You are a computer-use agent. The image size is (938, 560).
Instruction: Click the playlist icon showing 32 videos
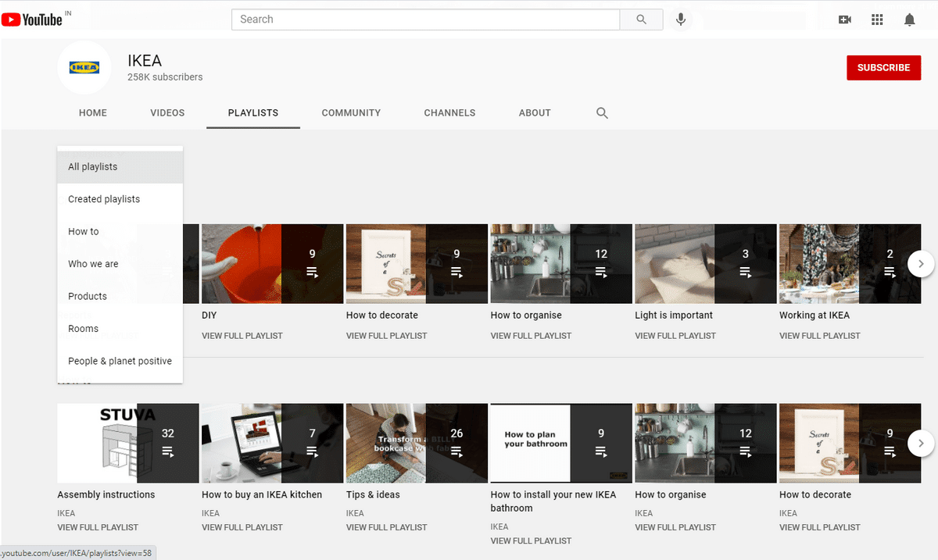[168, 451]
